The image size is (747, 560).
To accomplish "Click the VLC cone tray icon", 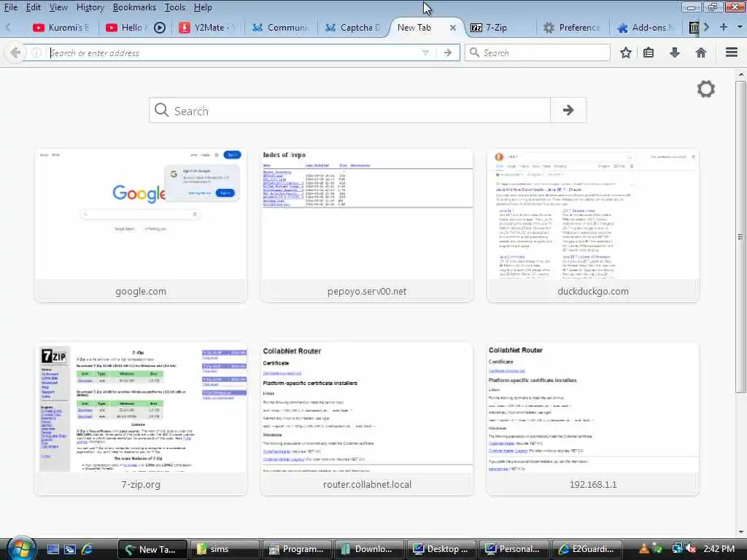I will click(x=644, y=549).
